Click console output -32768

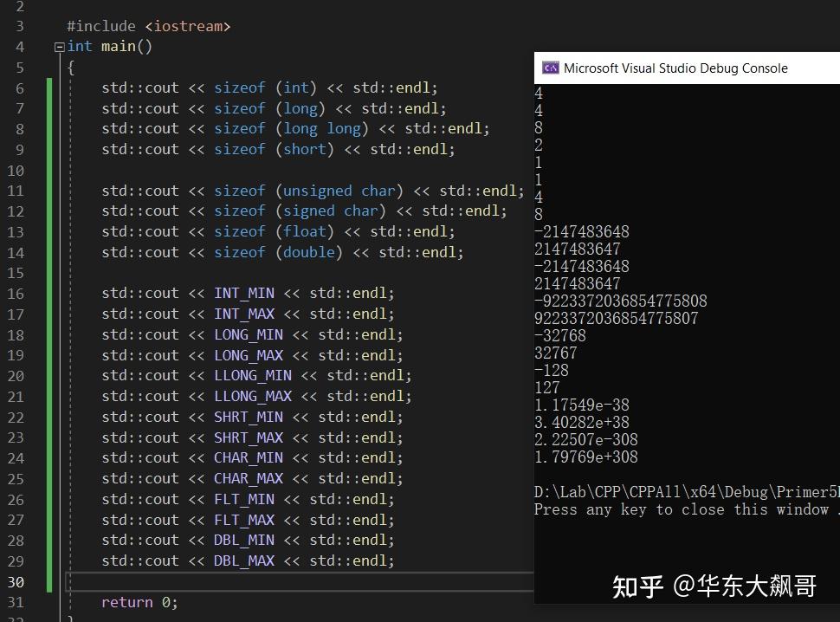pos(559,336)
